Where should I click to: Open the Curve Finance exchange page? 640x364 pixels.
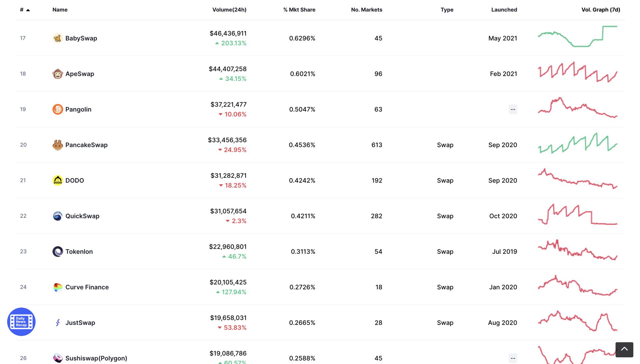pyautogui.click(x=87, y=287)
